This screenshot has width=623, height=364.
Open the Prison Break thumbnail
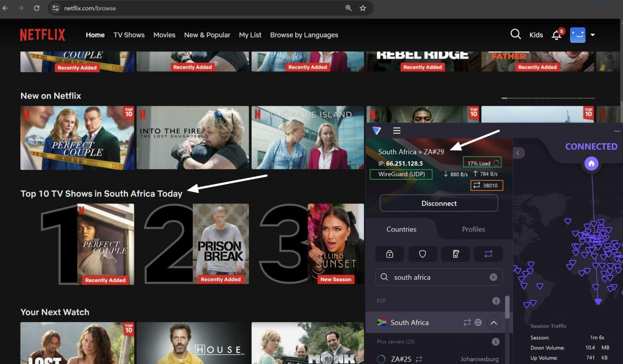[x=220, y=244]
